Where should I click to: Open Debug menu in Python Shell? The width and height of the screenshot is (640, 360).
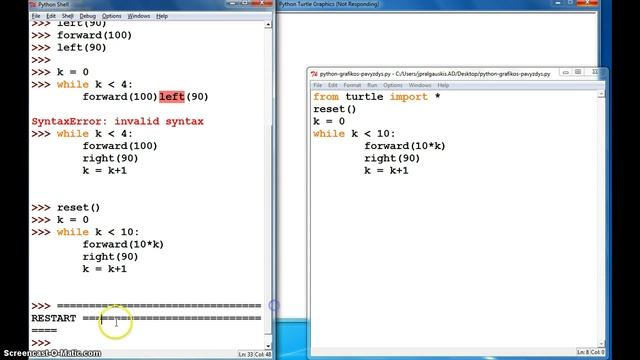coord(87,16)
